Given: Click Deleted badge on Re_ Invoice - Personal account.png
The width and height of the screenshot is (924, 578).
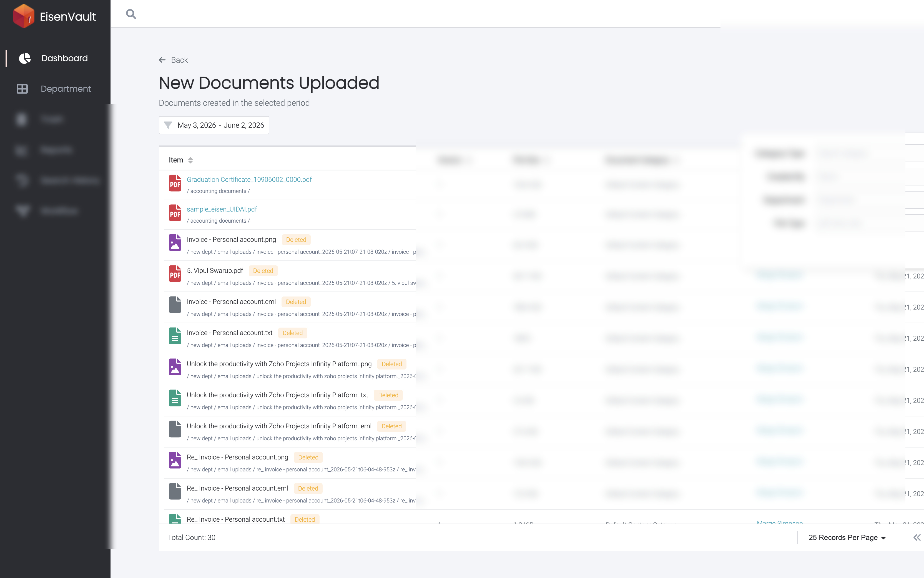Looking at the screenshot, I should click(x=308, y=457).
